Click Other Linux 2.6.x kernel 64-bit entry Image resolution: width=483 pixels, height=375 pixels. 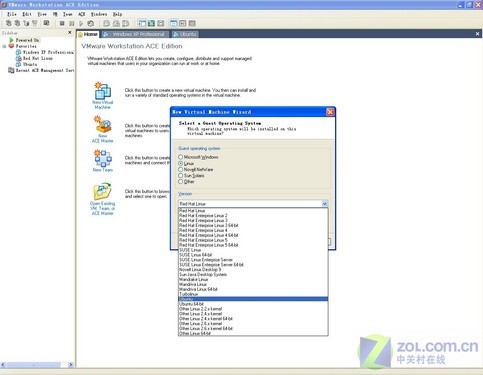[x=253, y=328]
